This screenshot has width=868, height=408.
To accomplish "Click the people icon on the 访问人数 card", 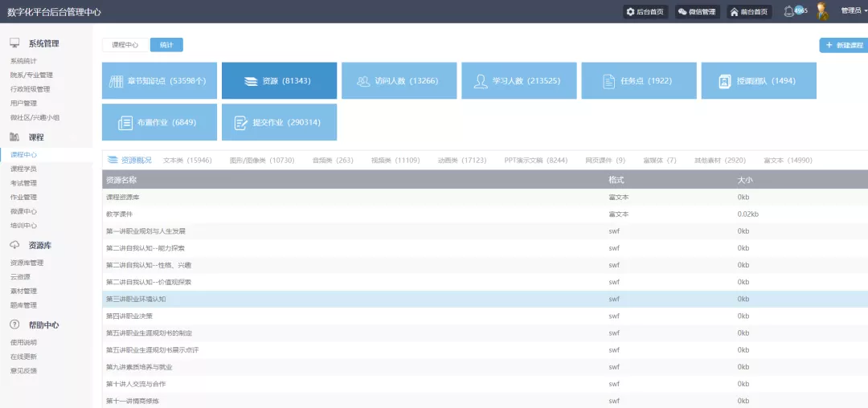I will [x=364, y=81].
